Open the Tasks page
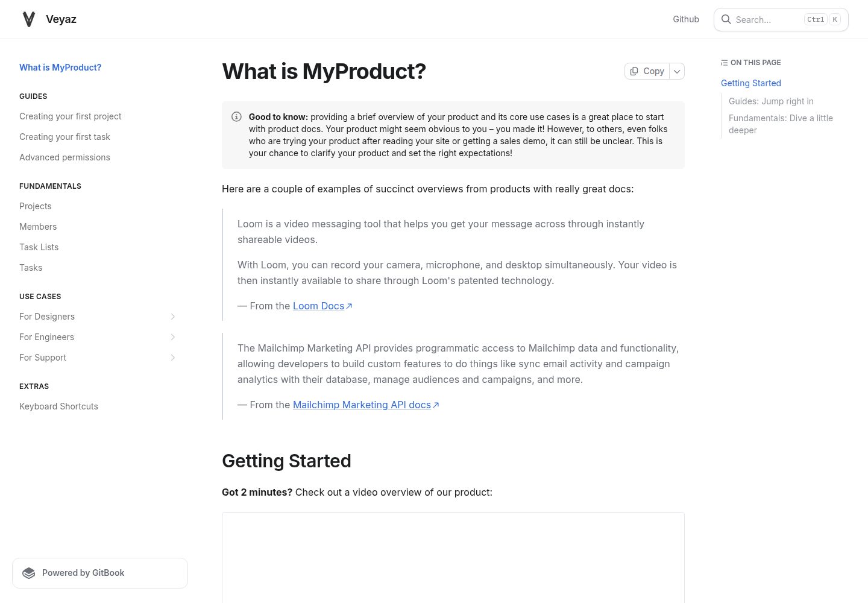Viewport: 868px width, 603px height. pyautogui.click(x=31, y=268)
